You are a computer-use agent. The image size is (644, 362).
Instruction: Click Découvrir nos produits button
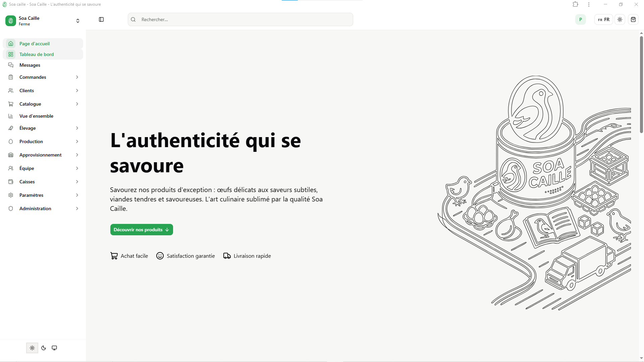[142, 230]
